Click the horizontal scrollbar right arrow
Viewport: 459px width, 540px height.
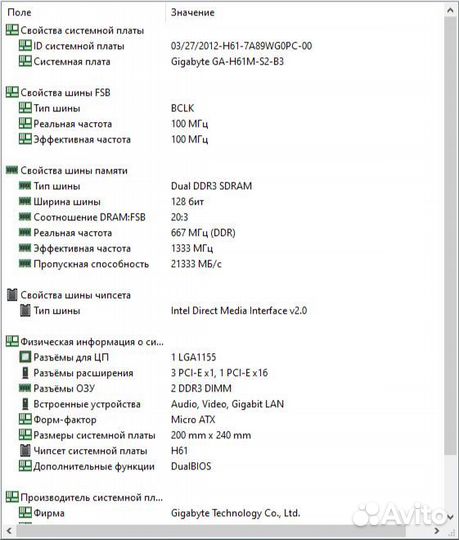point(437,530)
